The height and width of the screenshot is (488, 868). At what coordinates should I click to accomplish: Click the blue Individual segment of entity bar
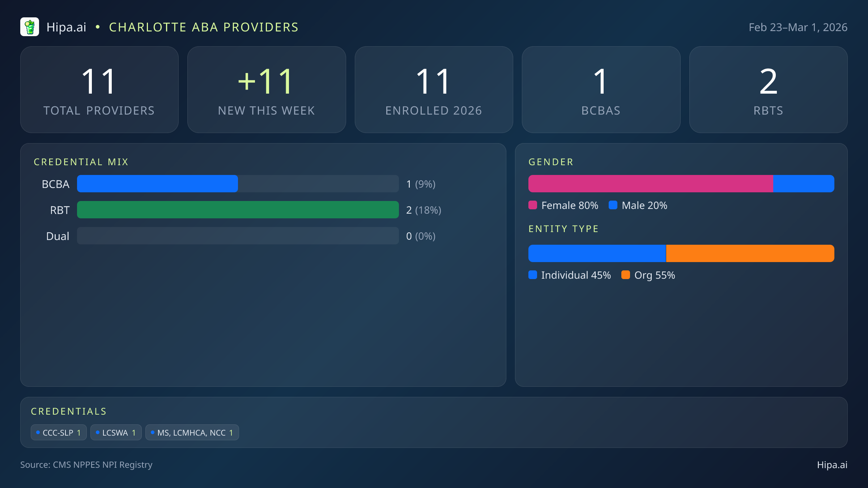tap(597, 253)
